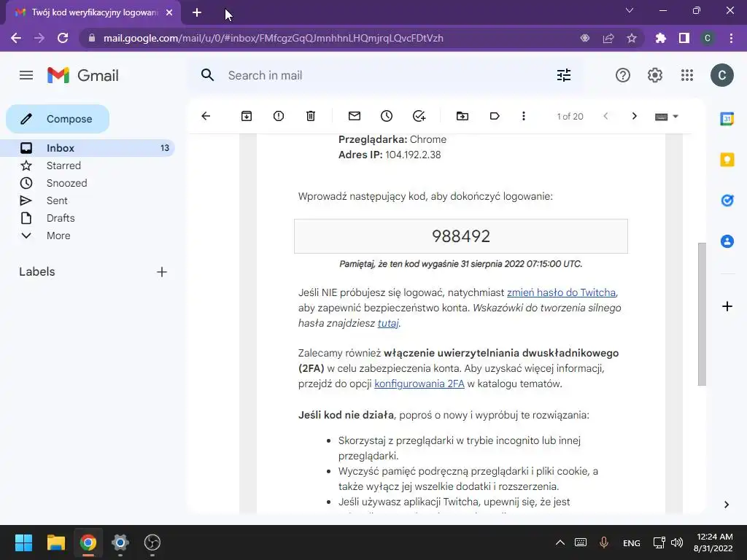Viewport: 747px width, 560px height.
Task: Report this email as spam
Action: pyautogui.click(x=279, y=116)
